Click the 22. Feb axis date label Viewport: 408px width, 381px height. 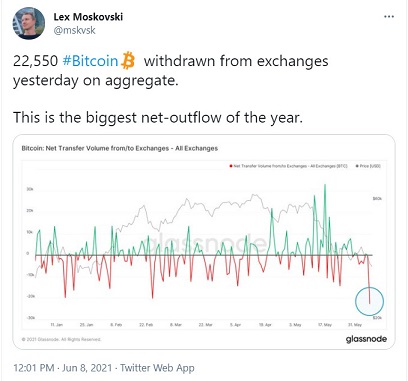146,325
